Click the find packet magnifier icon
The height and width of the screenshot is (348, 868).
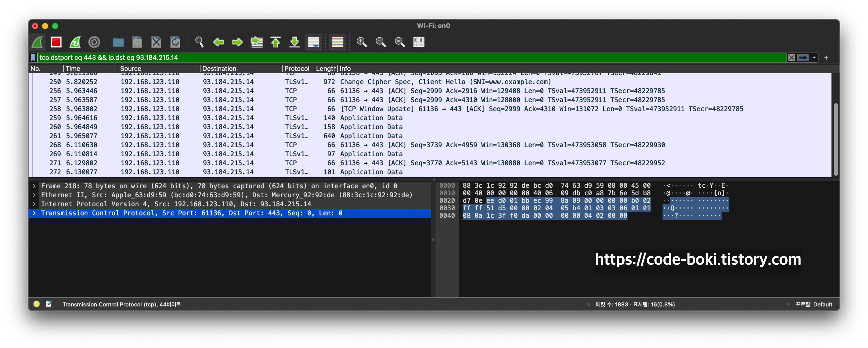point(199,42)
